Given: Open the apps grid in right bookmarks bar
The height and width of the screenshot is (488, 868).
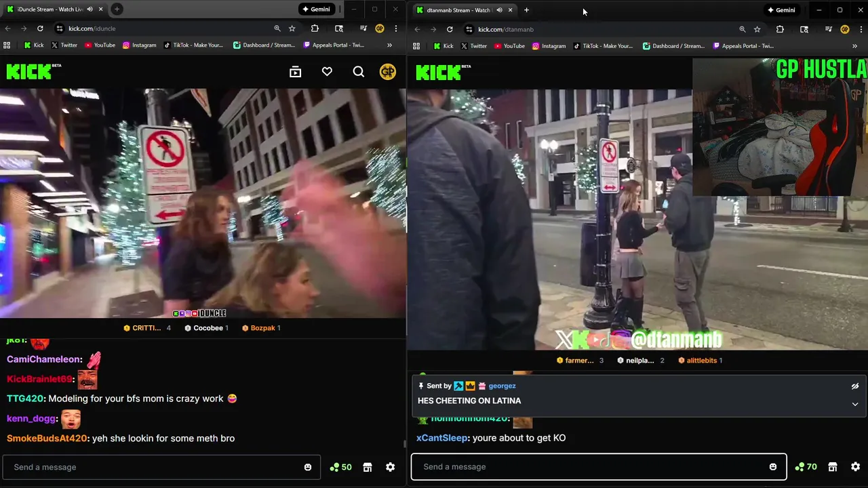Looking at the screenshot, I should tap(416, 46).
